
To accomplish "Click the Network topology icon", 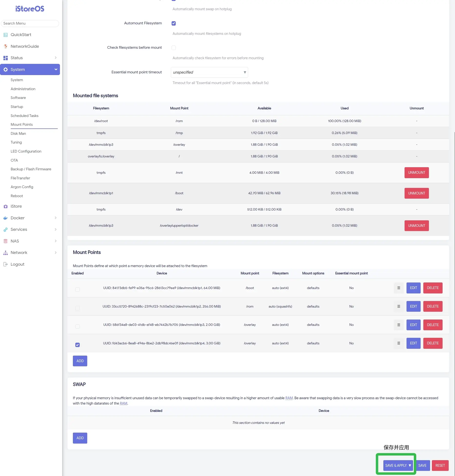I will (6, 253).
